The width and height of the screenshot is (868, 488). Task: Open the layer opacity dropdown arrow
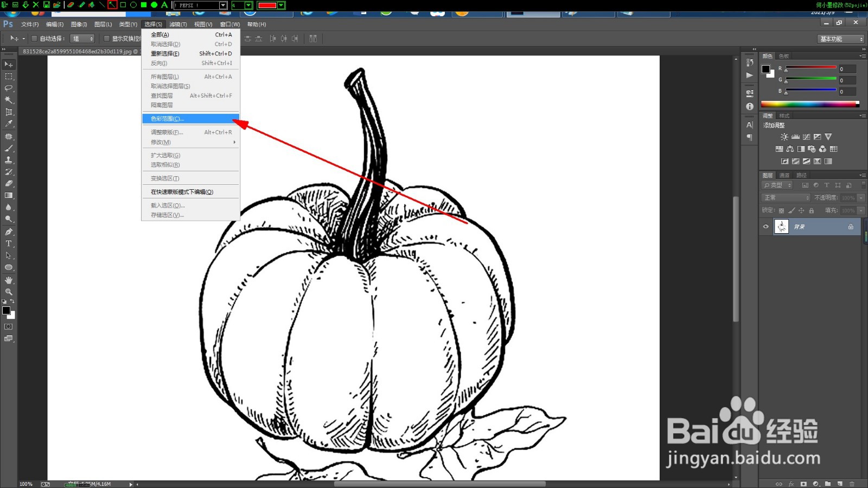click(x=861, y=198)
